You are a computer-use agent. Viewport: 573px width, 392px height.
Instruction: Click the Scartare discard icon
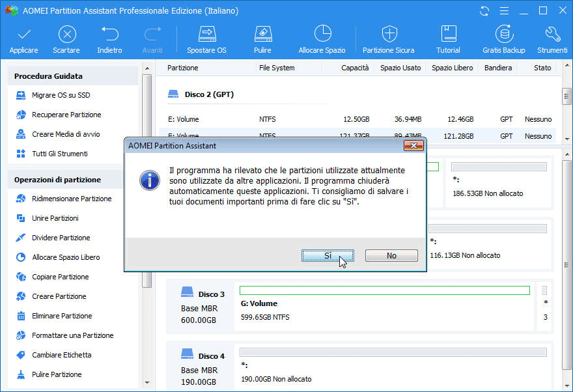[67, 35]
